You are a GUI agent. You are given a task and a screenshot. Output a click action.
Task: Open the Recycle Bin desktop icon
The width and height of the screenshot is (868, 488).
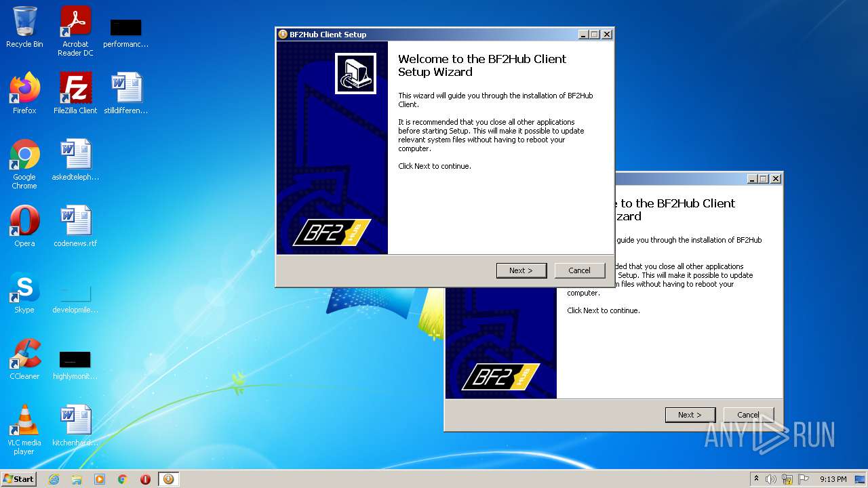(24, 27)
